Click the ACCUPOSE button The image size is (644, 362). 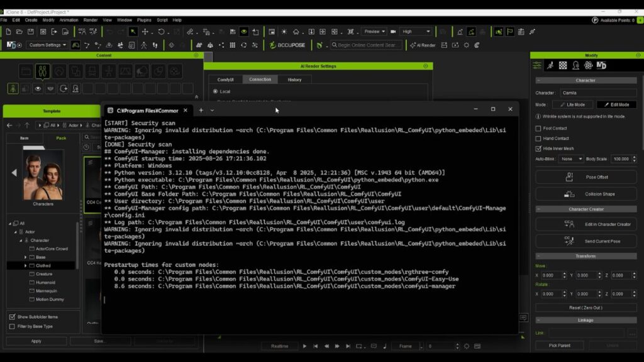(x=287, y=45)
